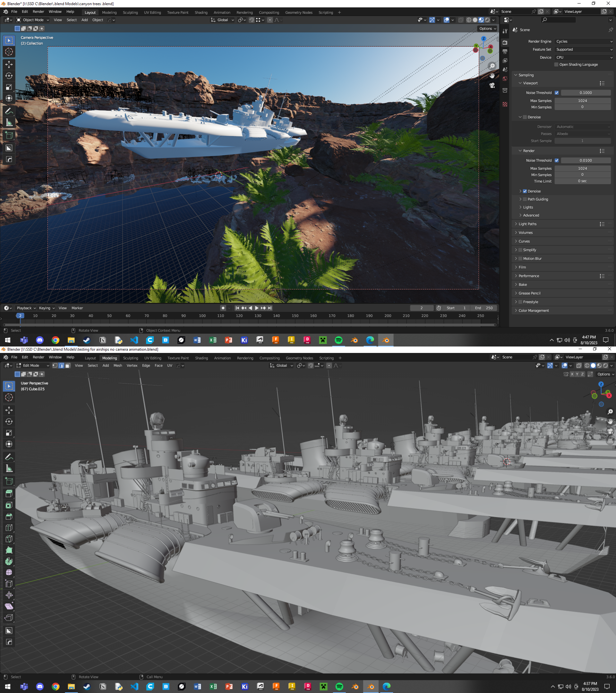Screen dimensions: 616x693
Task: Select the Loop Cut tool in bottom window
Action: point(9,527)
